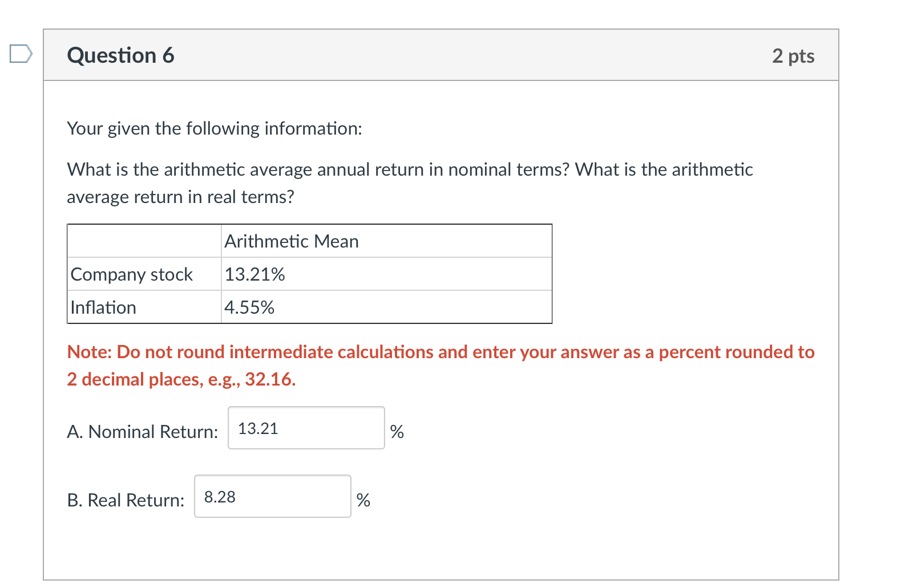The width and height of the screenshot is (913, 588).
Task: Click the A. Nominal Return label
Action: 142,432
